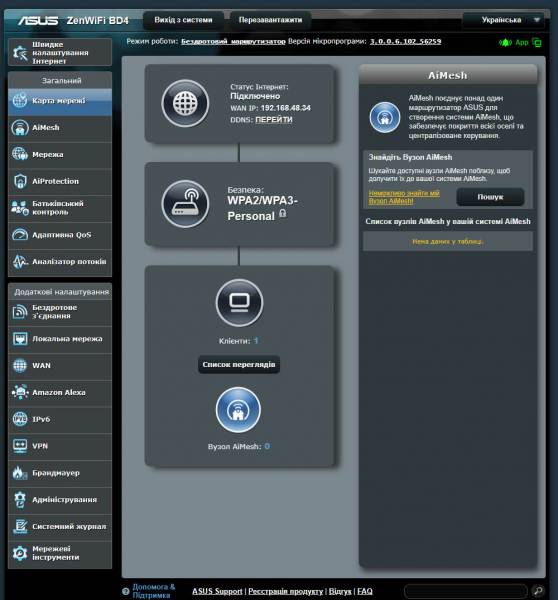
Task: Click the help question mark icon
Action: pos(126,591)
